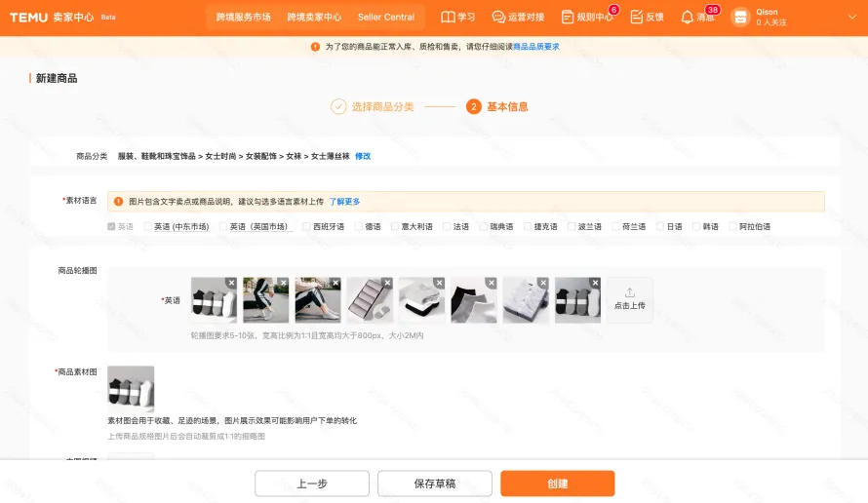Switch to 跨境卖家中心 tab
The height and width of the screenshot is (503, 868).
(314, 18)
